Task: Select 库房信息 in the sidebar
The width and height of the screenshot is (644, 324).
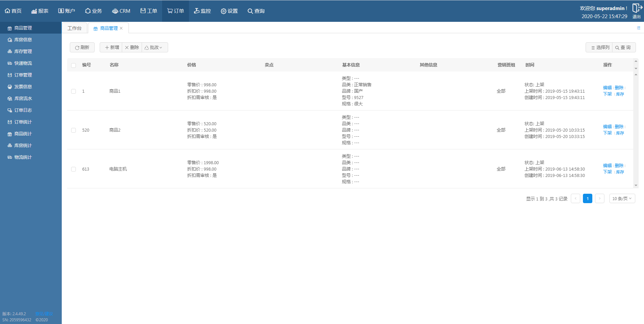Action: 31,40
